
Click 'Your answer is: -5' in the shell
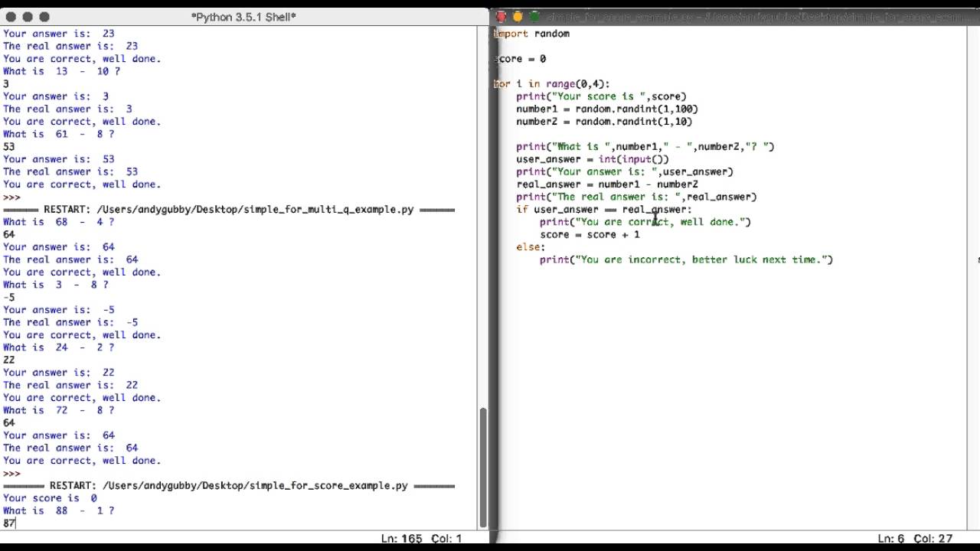[58, 310]
